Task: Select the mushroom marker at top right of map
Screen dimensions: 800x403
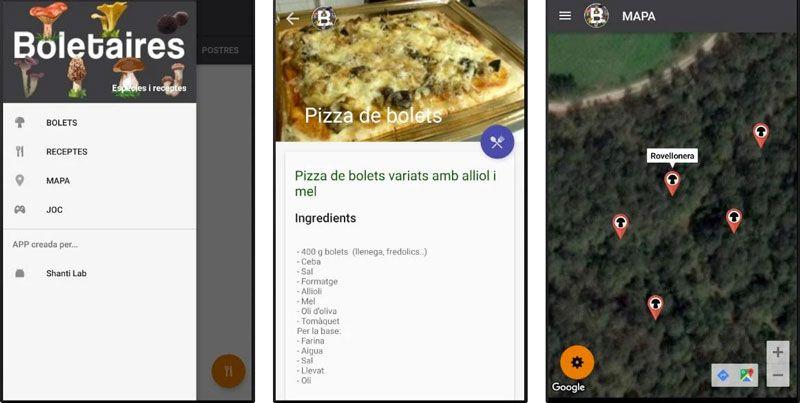Action: 761,135
